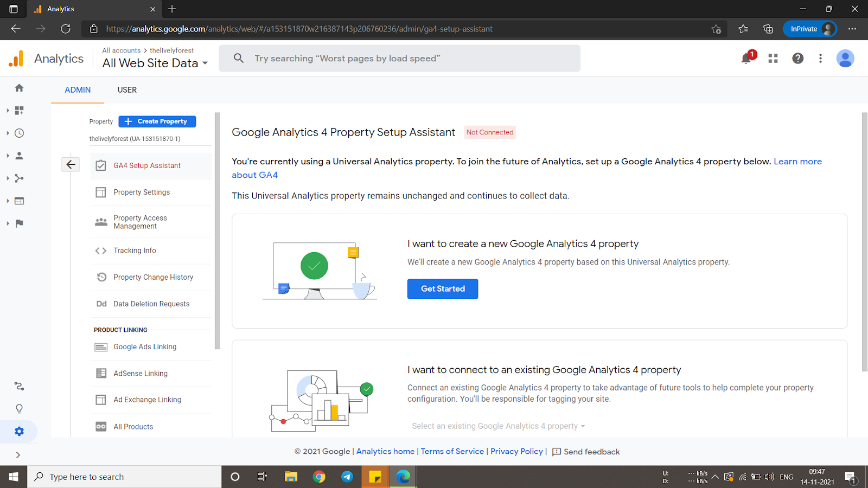
Task: Open All Products
Action: point(151,427)
